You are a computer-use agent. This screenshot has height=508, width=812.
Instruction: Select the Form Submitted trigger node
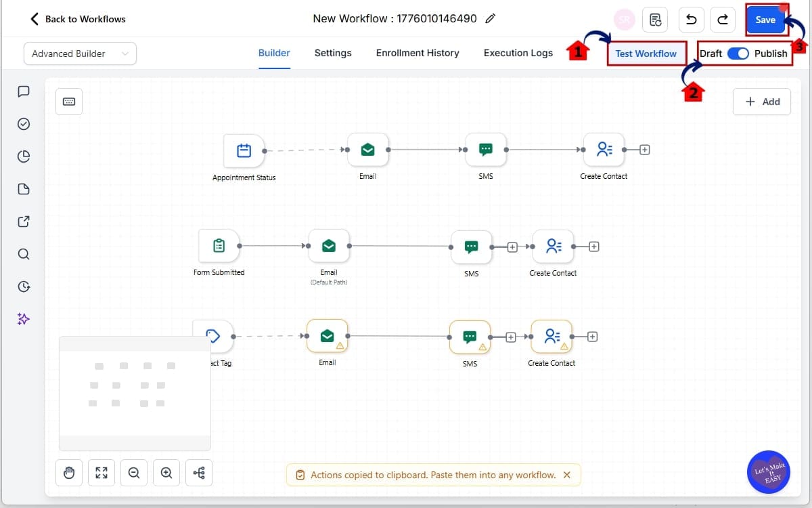click(x=219, y=245)
